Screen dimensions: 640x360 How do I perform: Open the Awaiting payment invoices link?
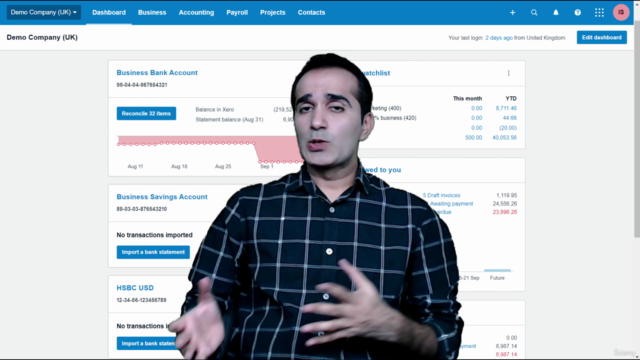coord(451,204)
